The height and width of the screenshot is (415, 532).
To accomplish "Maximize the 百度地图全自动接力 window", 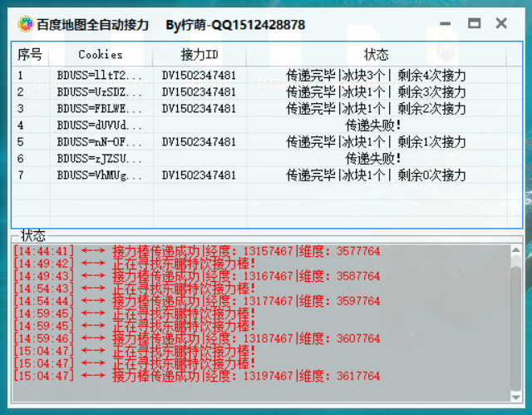I will [x=474, y=24].
